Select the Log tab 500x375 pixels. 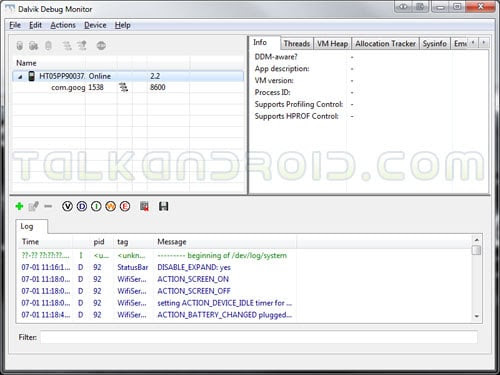click(x=31, y=226)
